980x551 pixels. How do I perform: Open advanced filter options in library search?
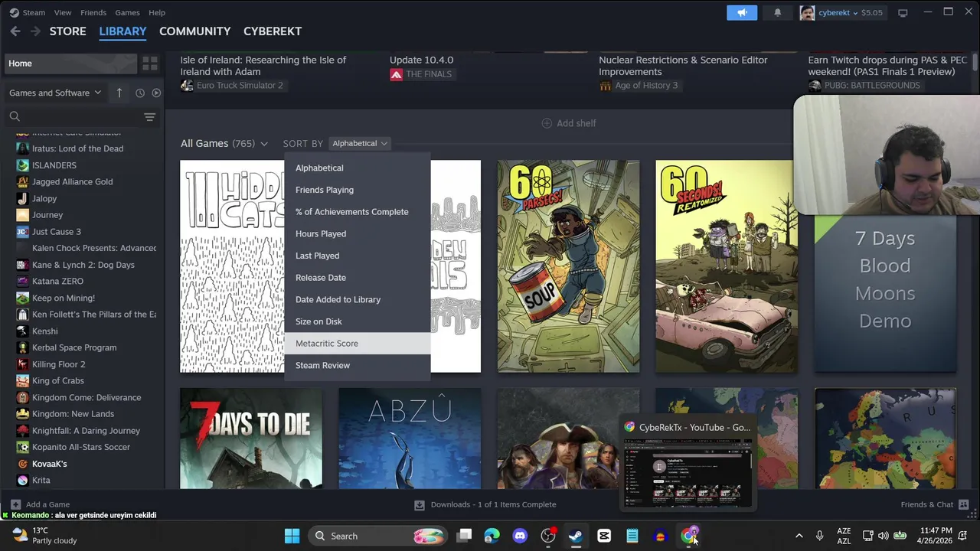tap(149, 116)
